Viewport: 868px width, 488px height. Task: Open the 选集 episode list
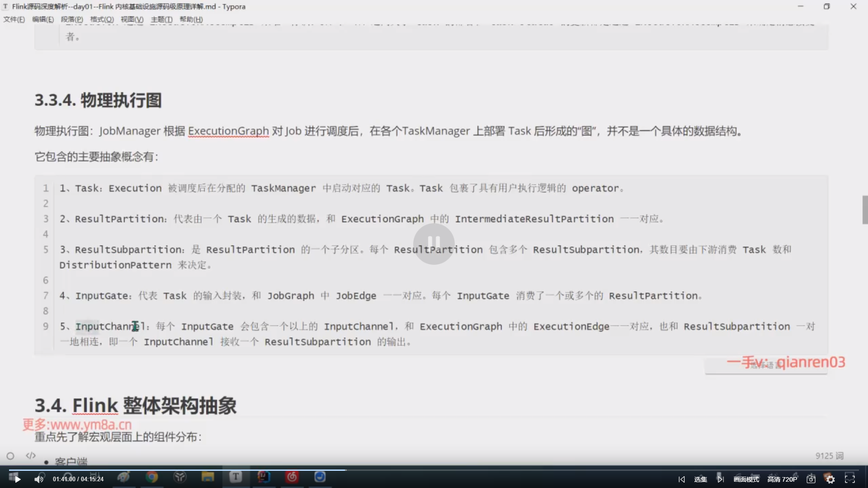[x=700, y=479]
